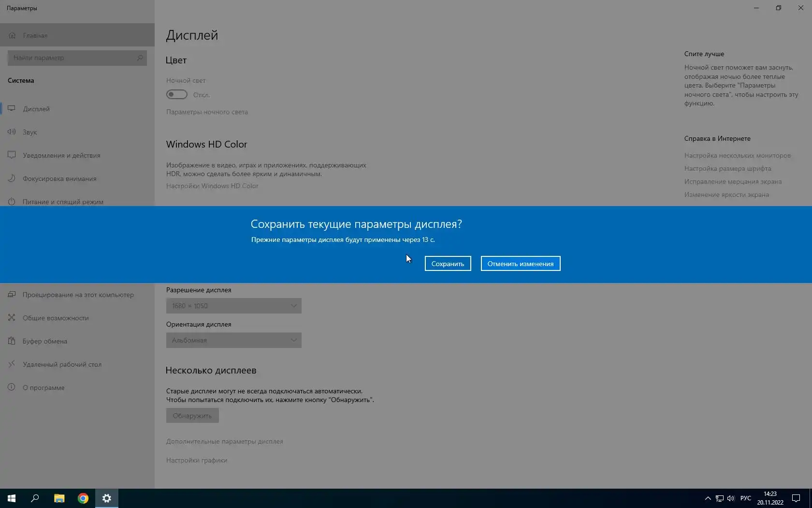Image resolution: width=812 pixels, height=508 pixels.
Task: Click the Дисплей page heading
Action: (192, 35)
